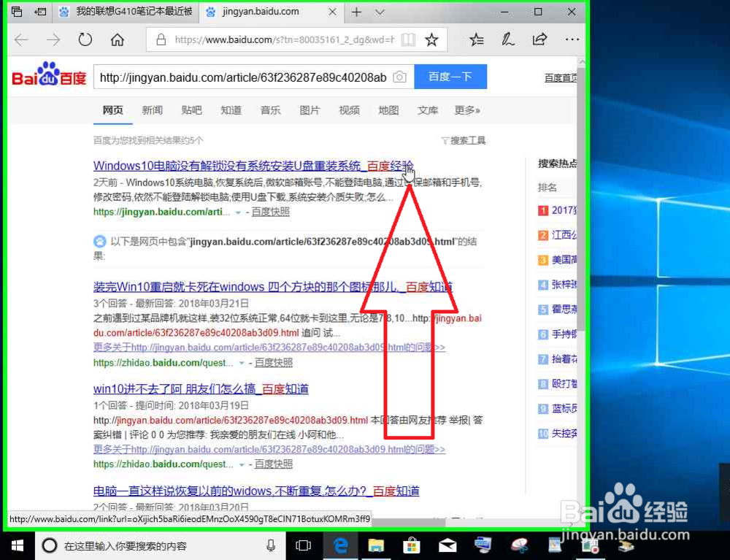Expand the 更多 dropdown in Baidu navigation
730x560 pixels.
point(466,110)
